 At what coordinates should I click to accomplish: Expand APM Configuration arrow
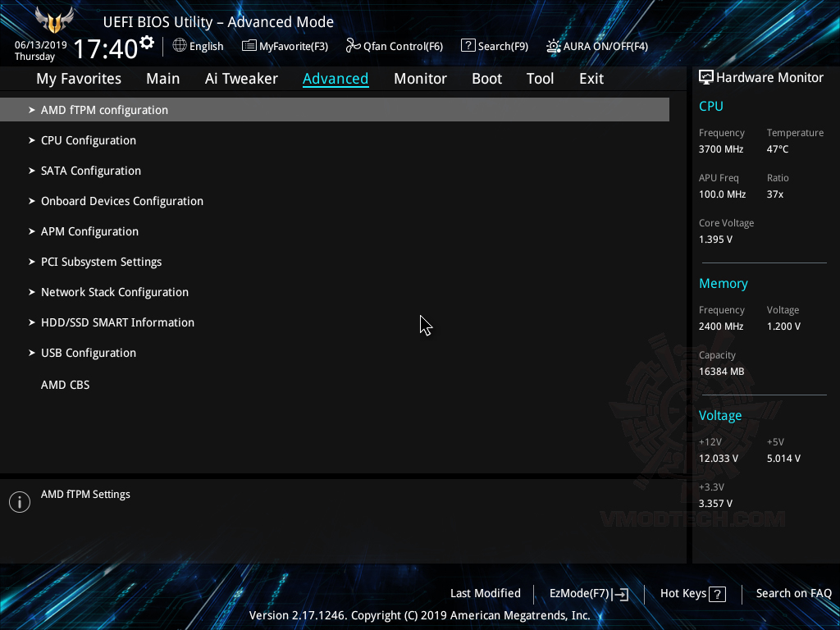32,231
